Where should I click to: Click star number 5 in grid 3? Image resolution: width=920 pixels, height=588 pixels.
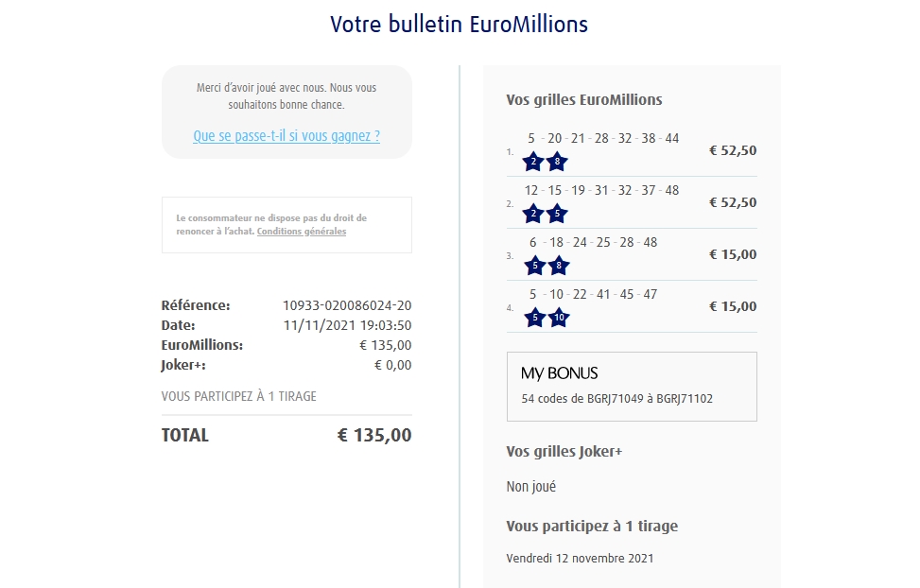click(x=534, y=266)
